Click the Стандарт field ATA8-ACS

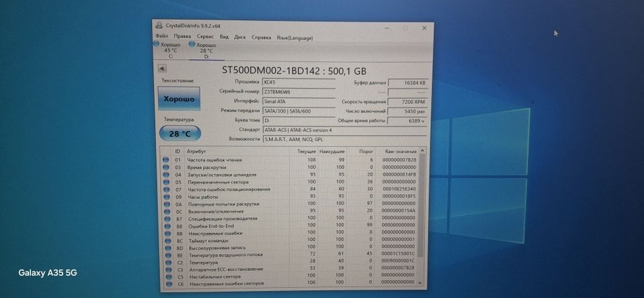coord(345,130)
